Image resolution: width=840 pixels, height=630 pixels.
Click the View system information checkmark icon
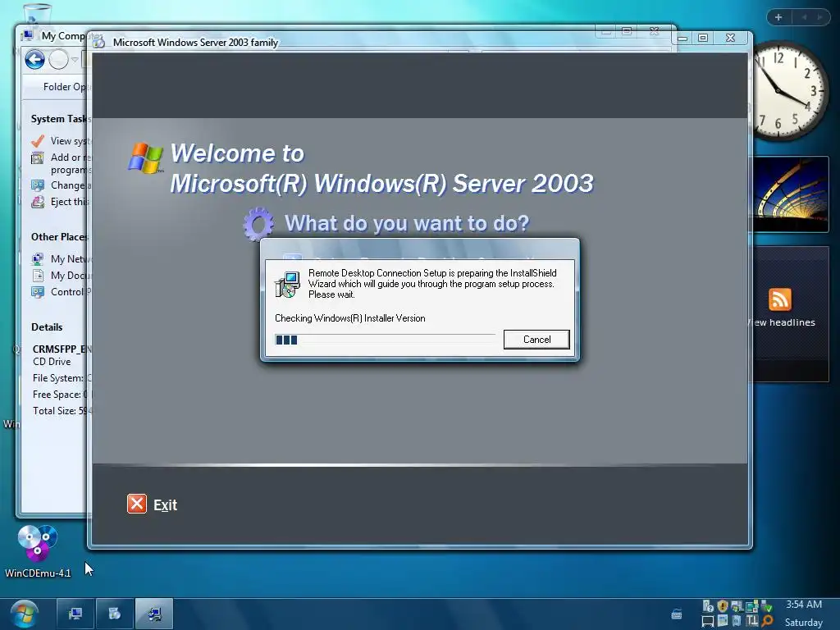click(x=38, y=141)
